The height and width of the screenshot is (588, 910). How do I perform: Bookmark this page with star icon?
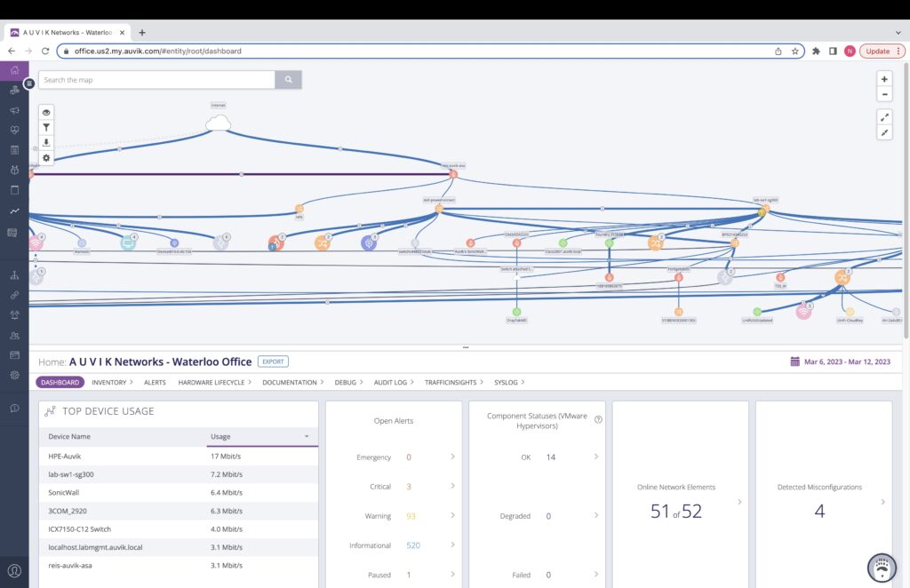click(x=795, y=51)
